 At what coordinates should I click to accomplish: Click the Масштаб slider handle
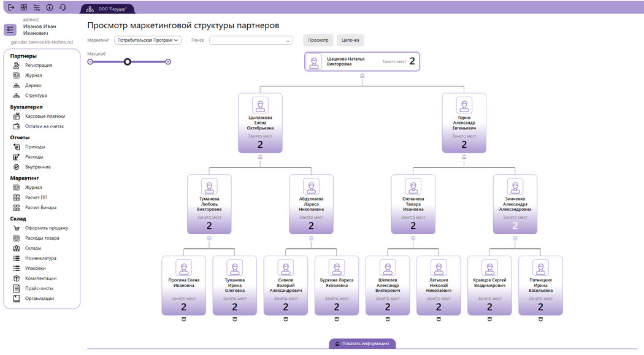coord(128,61)
